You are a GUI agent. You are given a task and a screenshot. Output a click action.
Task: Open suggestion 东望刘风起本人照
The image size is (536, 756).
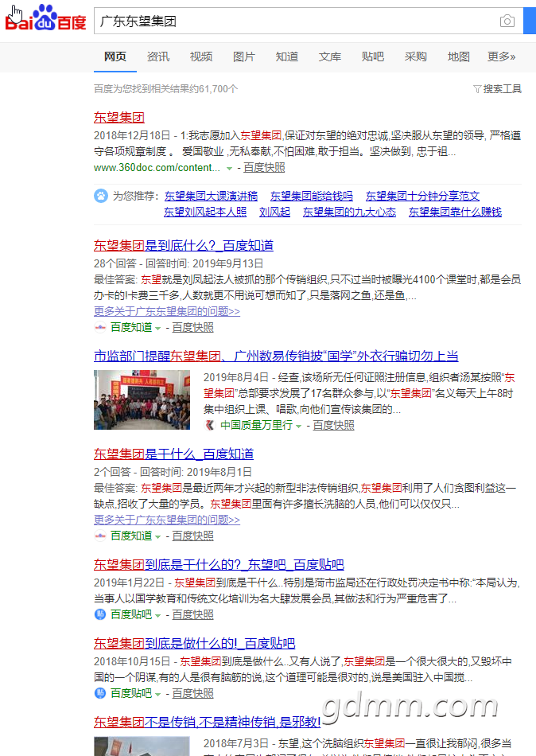(x=205, y=212)
